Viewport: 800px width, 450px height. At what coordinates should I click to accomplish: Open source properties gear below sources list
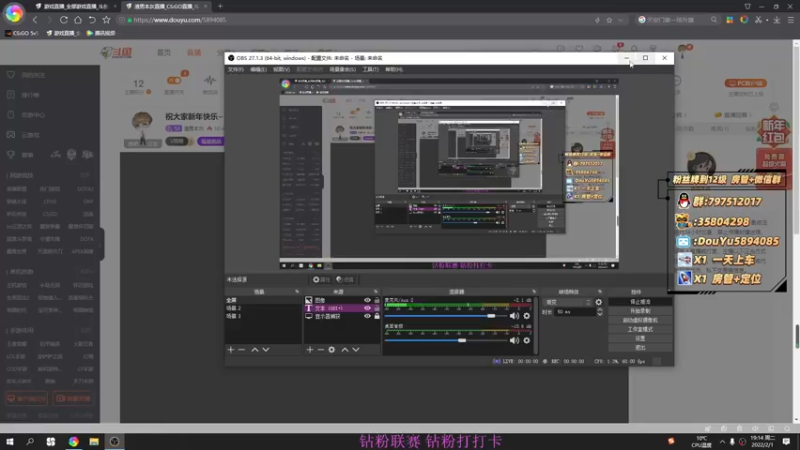tap(332, 350)
